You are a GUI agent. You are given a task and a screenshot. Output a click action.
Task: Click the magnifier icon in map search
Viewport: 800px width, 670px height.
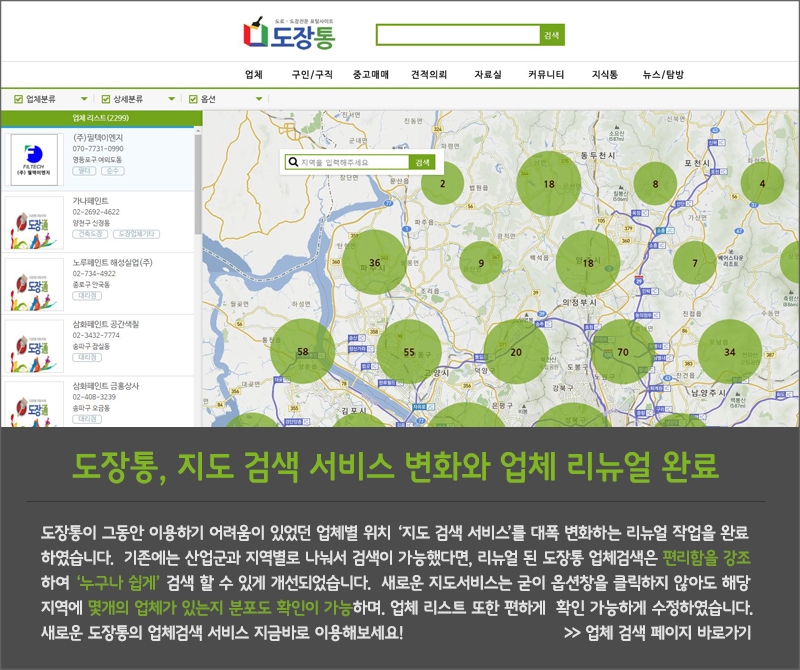click(293, 162)
